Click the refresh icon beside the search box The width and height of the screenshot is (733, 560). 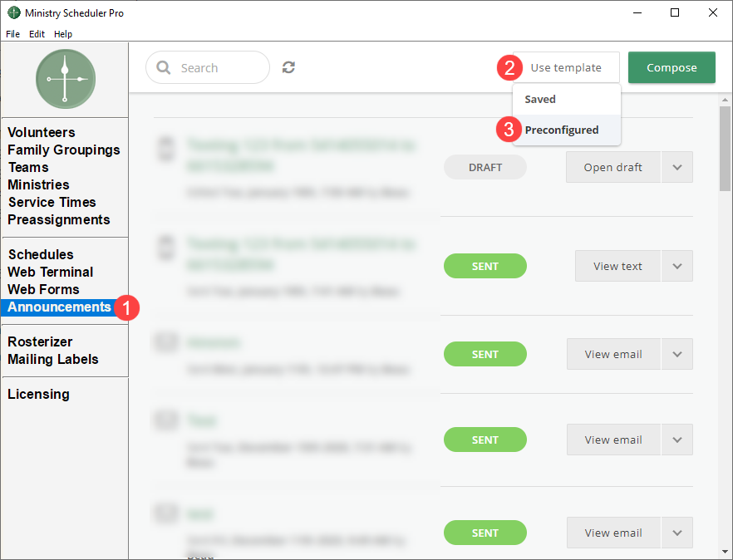(288, 68)
